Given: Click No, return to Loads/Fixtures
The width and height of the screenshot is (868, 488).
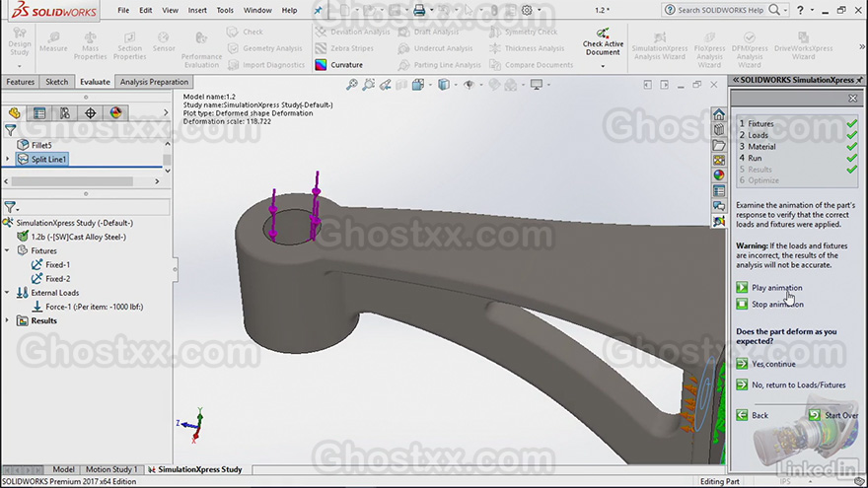Looking at the screenshot, I should pos(791,385).
